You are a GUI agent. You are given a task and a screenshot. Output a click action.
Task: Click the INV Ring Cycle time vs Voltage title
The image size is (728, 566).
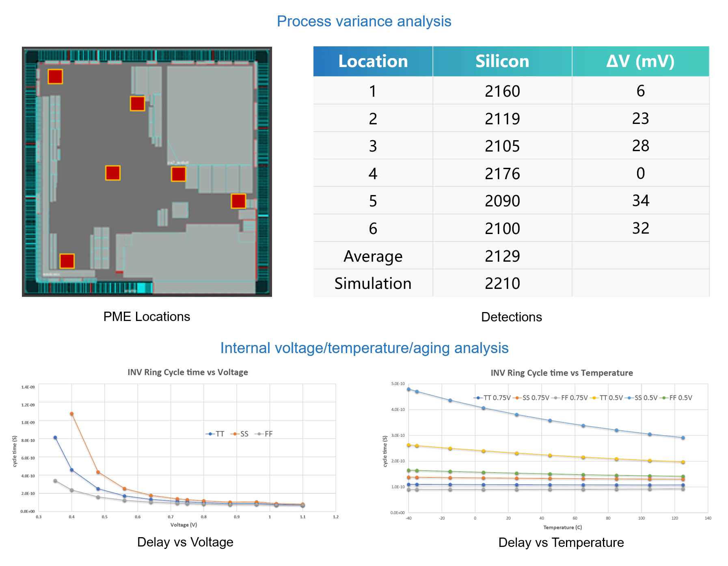tap(188, 372)
